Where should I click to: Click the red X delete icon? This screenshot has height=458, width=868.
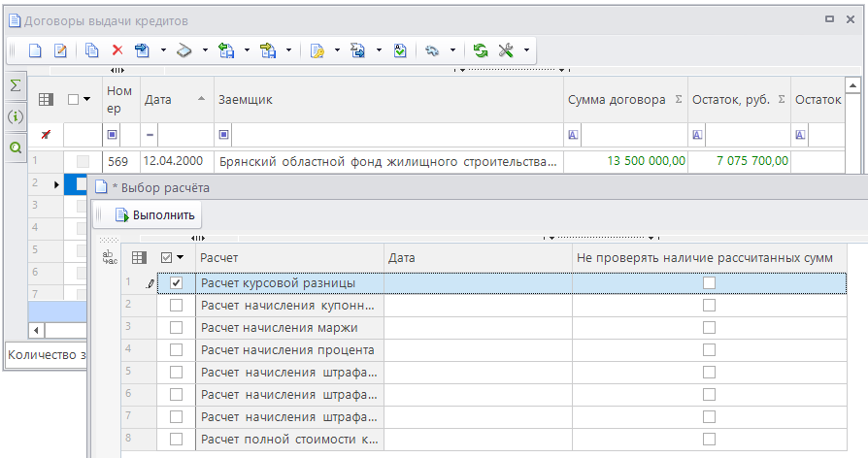point(117,50)
